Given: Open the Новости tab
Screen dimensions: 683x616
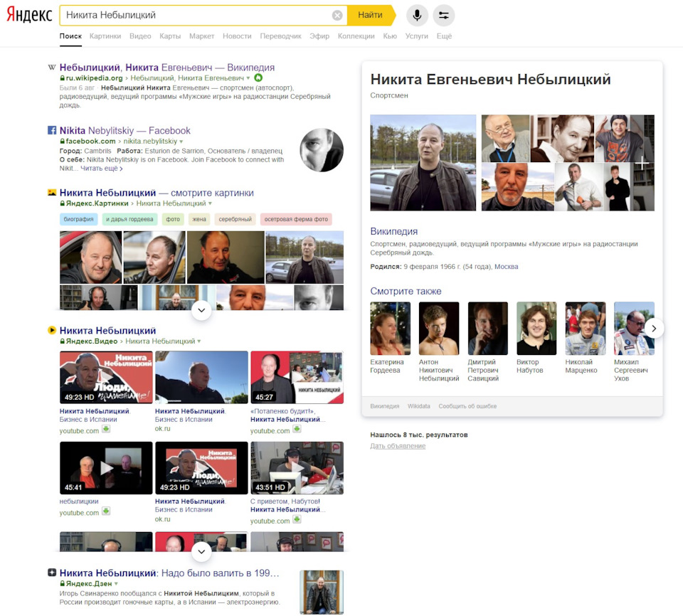Looking at the screenshot, I should (x=237, y=36).
